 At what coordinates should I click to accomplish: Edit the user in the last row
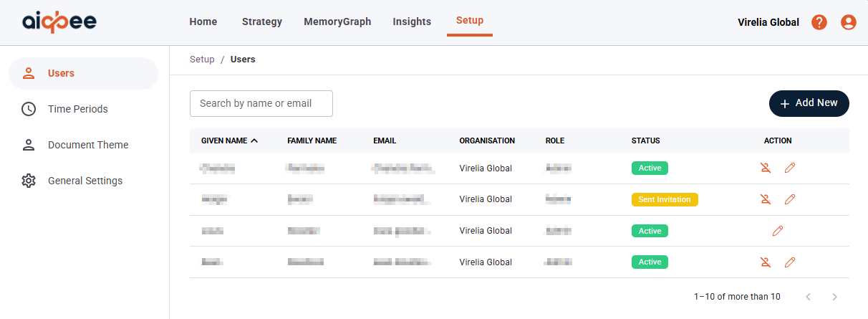[790, 262]
